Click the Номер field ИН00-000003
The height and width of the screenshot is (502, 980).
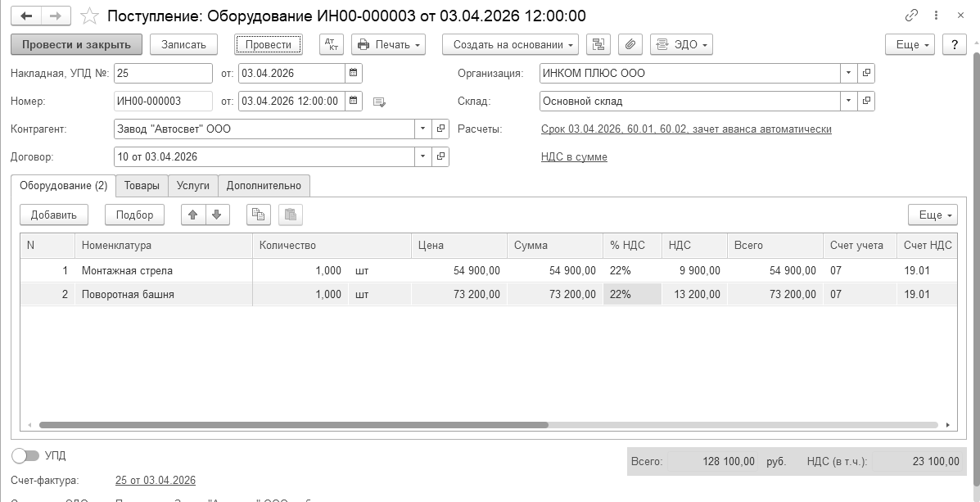coord(163,101)
